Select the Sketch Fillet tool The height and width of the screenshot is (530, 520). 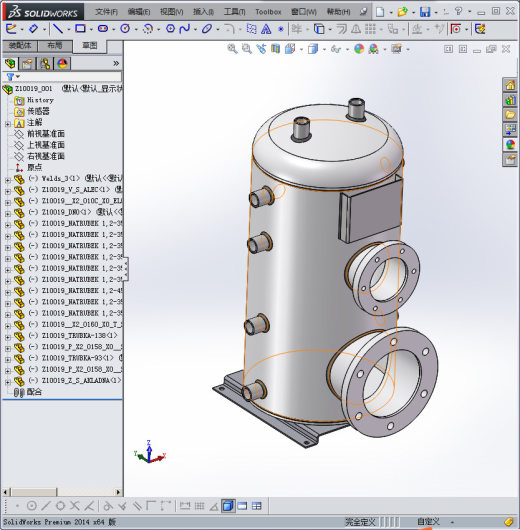point(229,29)
